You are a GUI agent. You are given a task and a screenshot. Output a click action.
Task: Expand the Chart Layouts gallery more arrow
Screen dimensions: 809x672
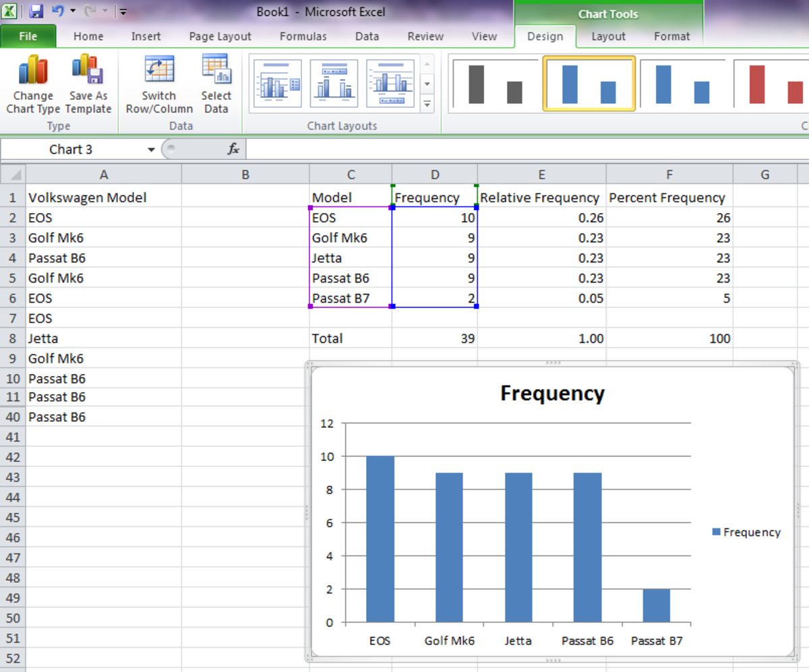pyautogui.click(x=427, y=104)
